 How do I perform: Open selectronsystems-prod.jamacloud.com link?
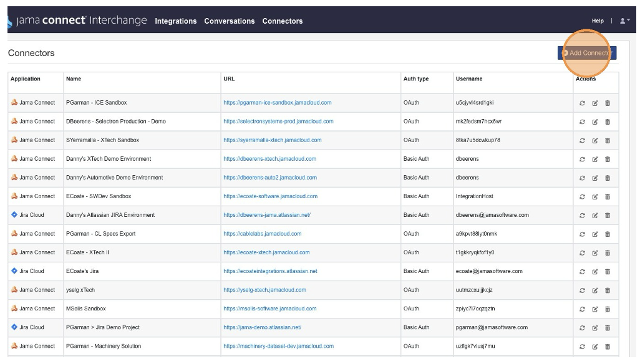pos(278,122)
